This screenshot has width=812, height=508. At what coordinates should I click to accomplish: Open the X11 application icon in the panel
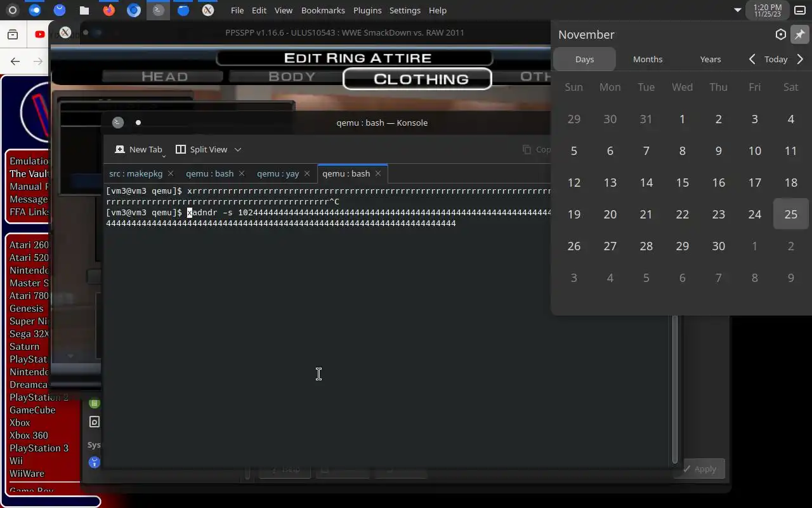click(207, 10)
